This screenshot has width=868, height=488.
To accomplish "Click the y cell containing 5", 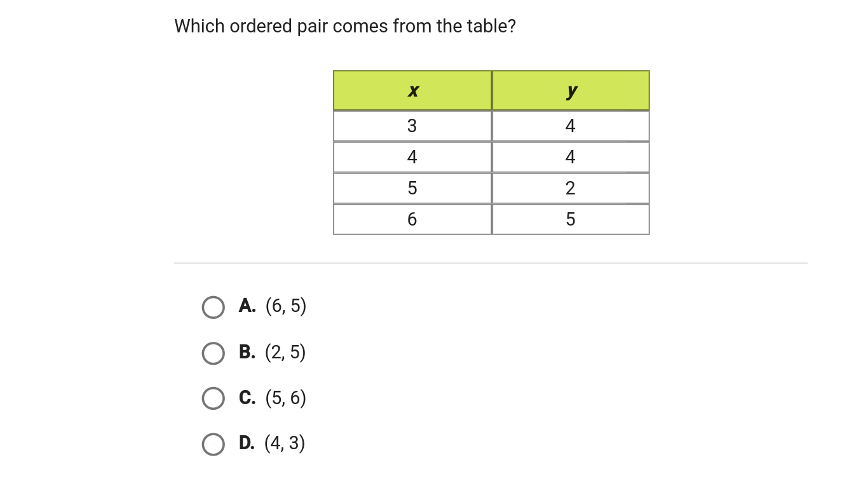I will [571, 219].
